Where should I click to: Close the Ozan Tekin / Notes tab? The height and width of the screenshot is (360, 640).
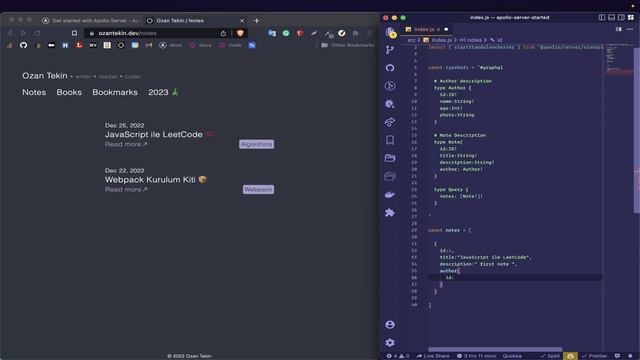click(x=242, y=20)
